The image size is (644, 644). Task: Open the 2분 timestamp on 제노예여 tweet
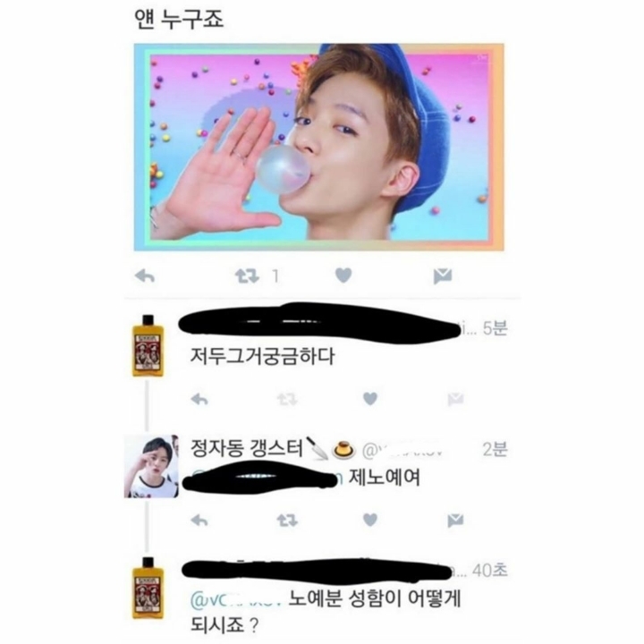tap(495, 449)
